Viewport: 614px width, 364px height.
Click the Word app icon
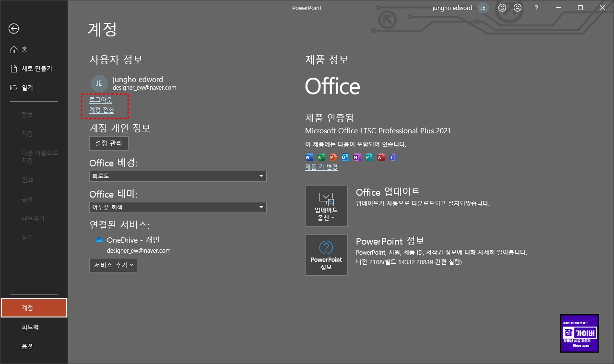(x=308, y=157)
